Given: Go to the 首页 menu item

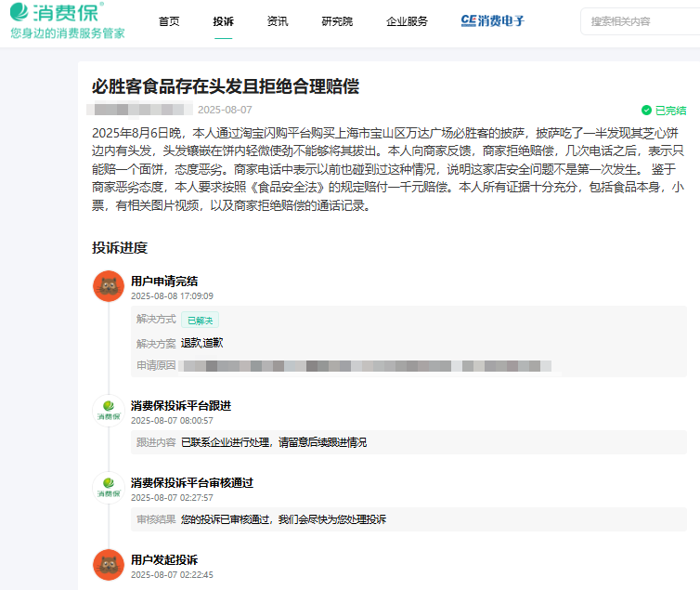Looking at the screenshot, I should [169, 21].
